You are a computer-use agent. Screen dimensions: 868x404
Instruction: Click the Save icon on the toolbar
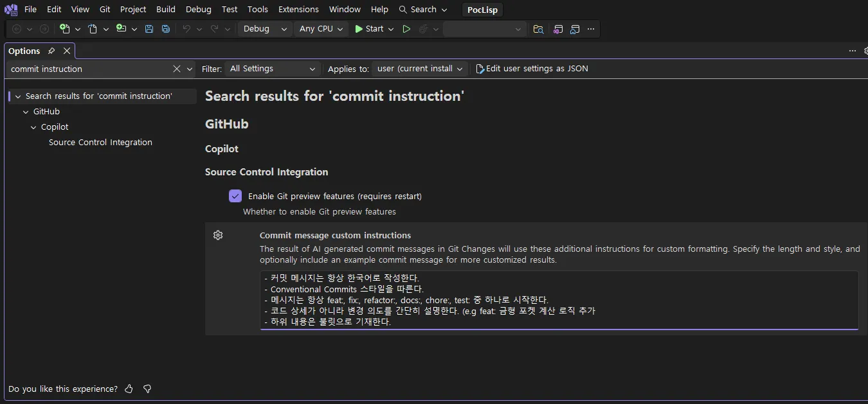149,29
